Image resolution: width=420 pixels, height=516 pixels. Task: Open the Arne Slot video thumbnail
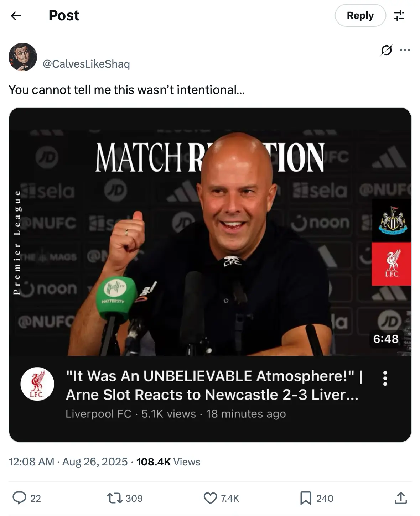(x=210, y=231)
